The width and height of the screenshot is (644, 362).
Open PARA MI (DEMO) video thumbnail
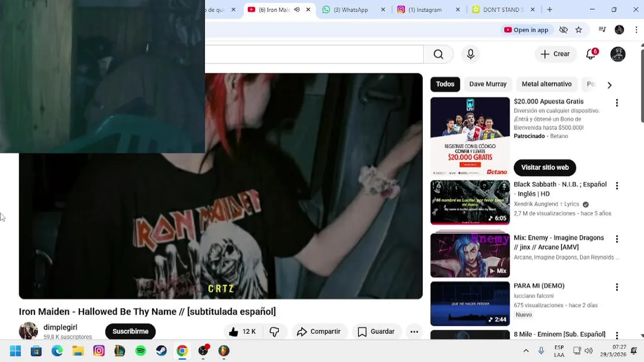[x=470, y=303]
